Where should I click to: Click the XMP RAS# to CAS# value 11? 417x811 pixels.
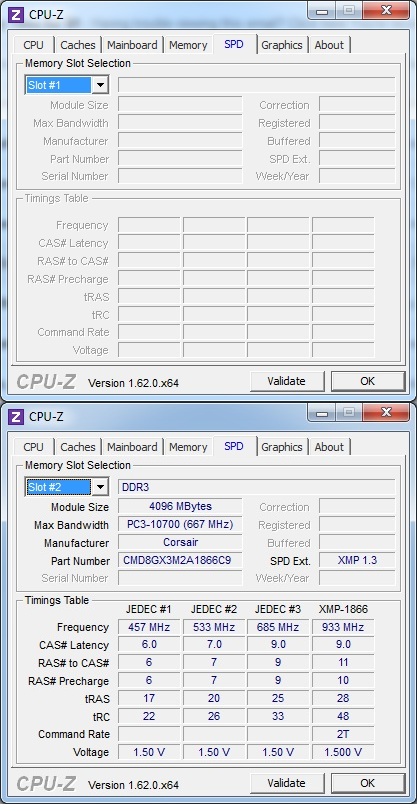[343, 663]
